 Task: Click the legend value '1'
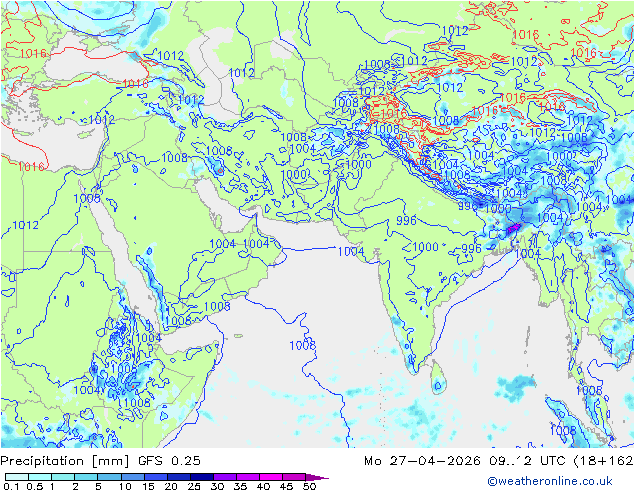tap(52, 486)
